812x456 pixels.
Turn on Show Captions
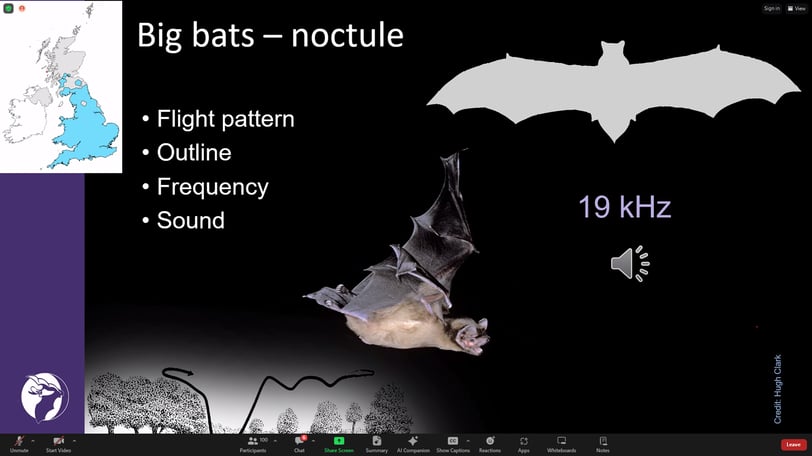coord(453,444)
